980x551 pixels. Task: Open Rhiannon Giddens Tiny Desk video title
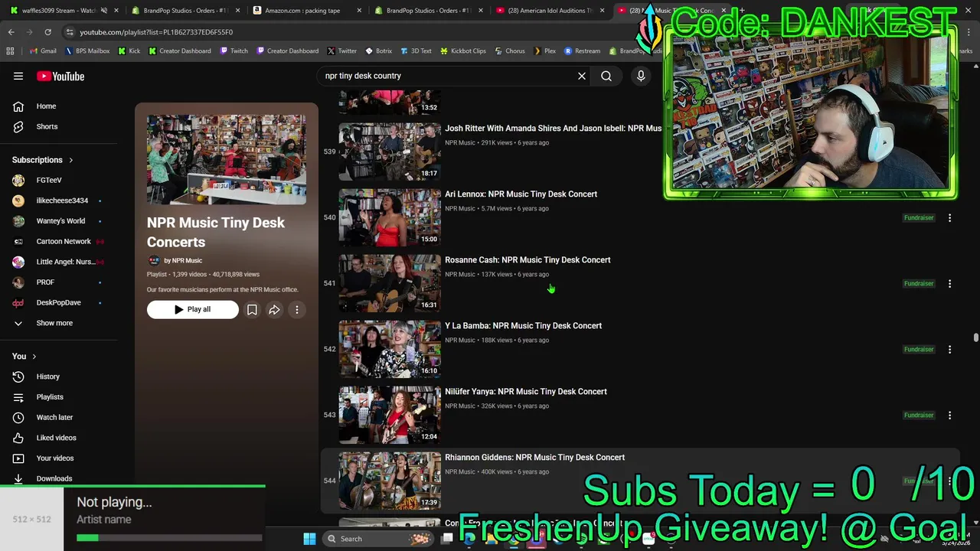534,458
